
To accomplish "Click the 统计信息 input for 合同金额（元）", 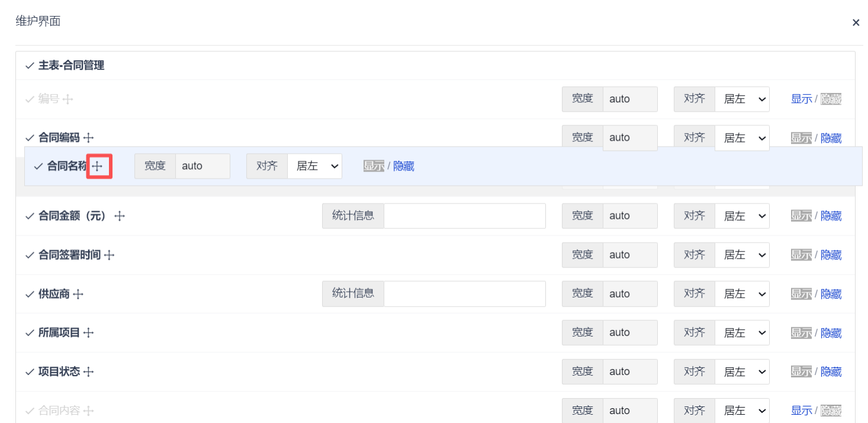I will pos(465,216).
